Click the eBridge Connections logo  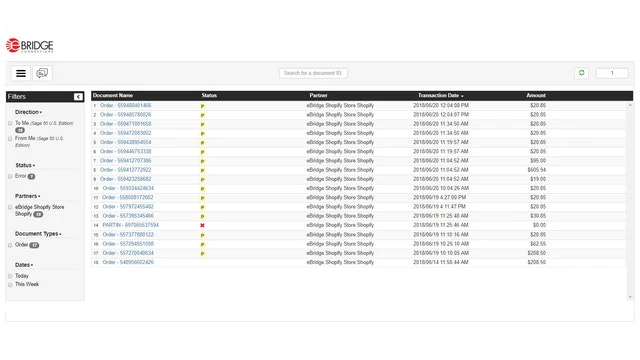point(29,45)
